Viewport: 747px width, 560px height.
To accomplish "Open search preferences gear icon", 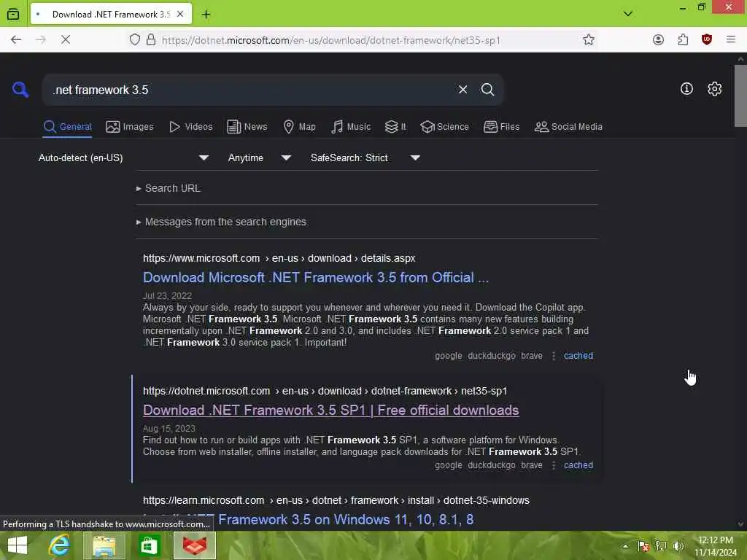I will 714,88.
